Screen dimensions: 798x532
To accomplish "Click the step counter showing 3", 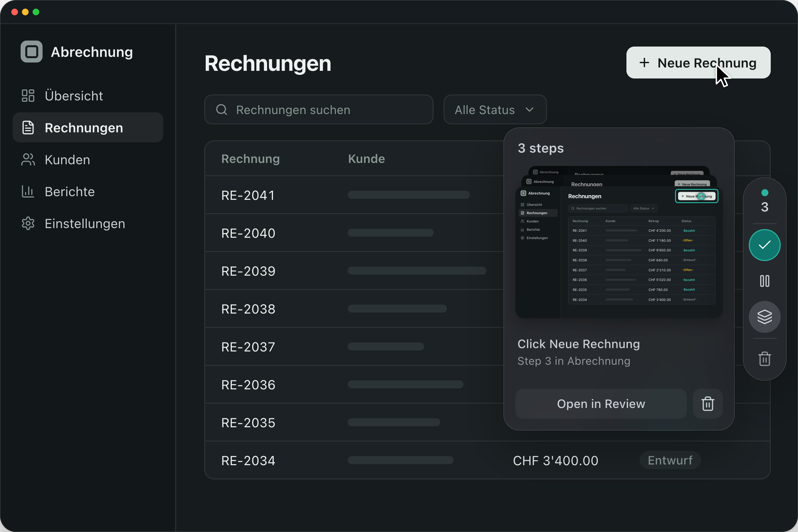I will pos(764,206).
